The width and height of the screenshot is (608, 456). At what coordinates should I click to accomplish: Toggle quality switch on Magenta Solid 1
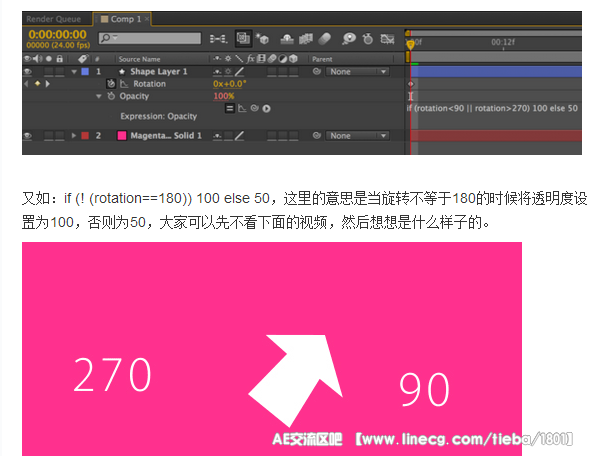pyautogui.click(x=239, y=135)
